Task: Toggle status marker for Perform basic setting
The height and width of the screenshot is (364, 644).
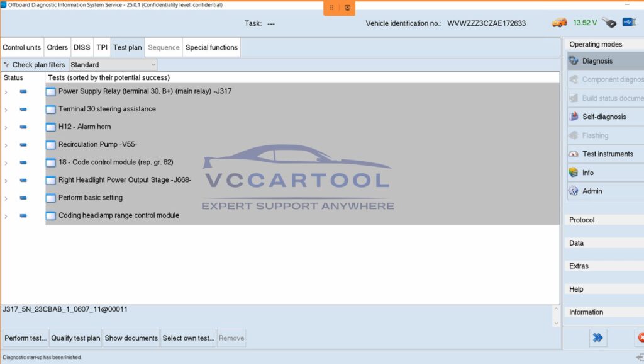Action: point(23,197)
